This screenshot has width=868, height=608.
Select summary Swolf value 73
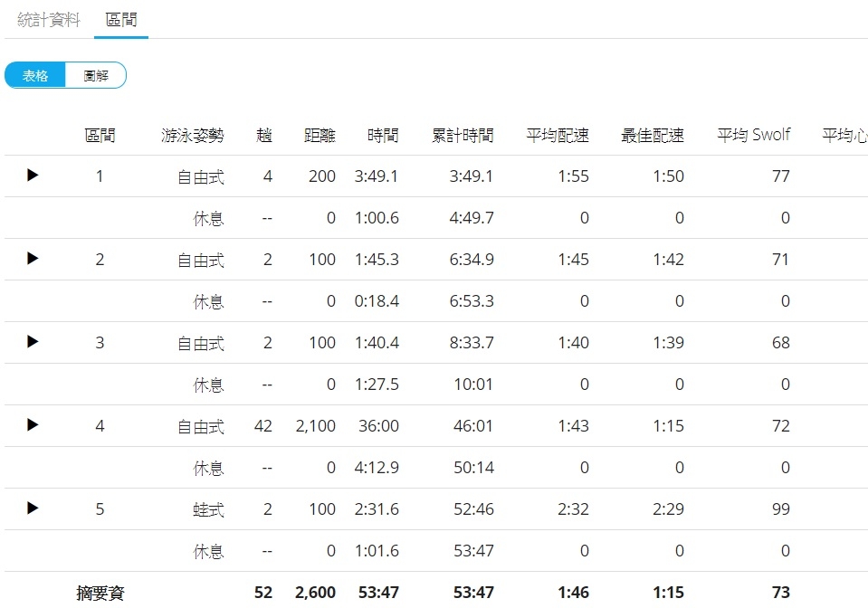pos(781,593)
